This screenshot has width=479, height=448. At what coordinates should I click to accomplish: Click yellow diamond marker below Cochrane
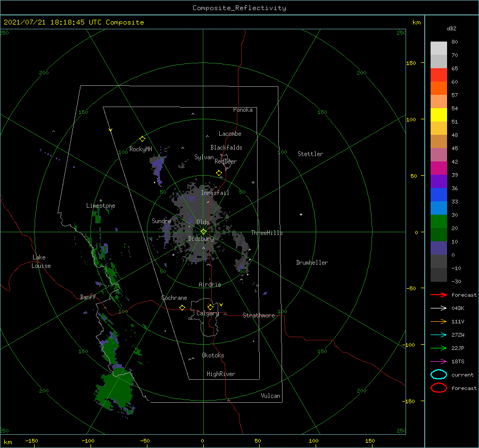[x=183, y=308]
